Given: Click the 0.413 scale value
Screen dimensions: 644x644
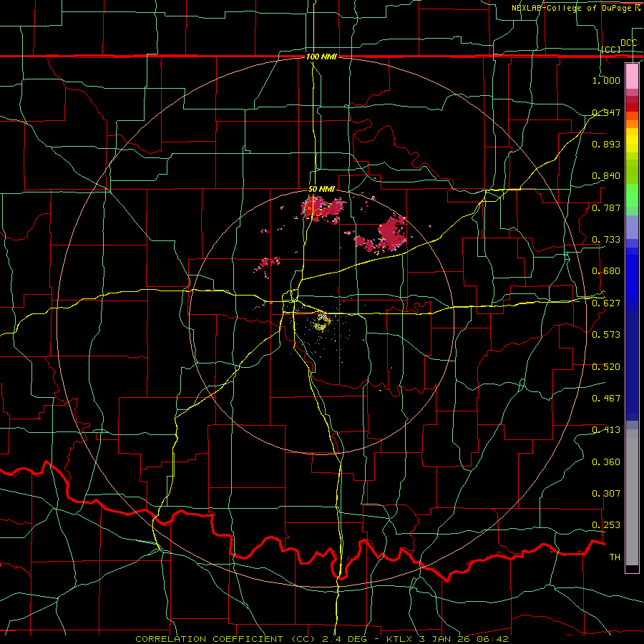Looking at the screenshot, I should pos(606,430).
